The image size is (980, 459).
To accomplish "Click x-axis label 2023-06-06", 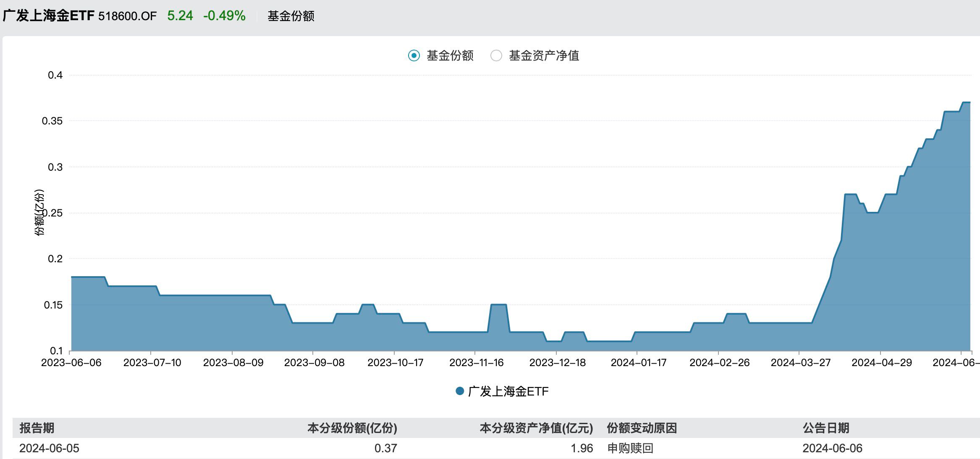I will 71,362.
